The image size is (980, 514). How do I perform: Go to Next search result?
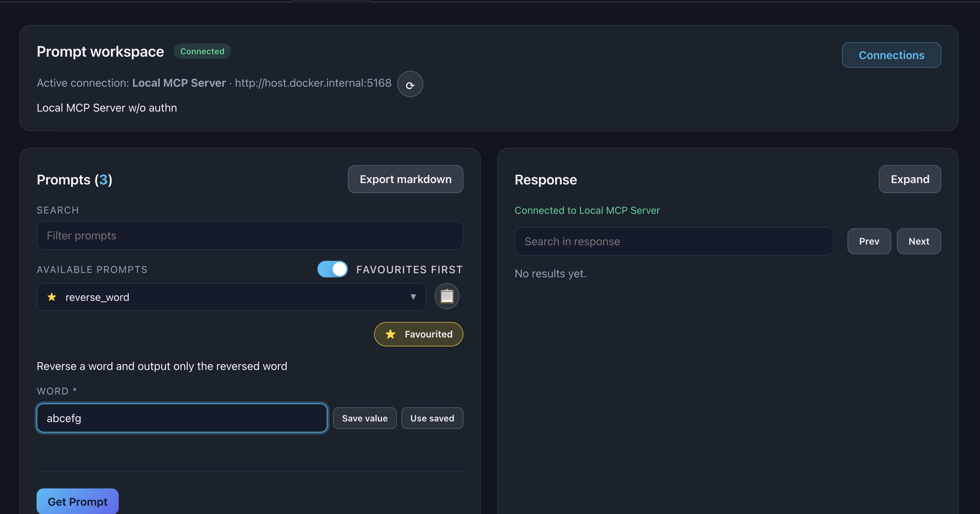[x=918, y=241]
